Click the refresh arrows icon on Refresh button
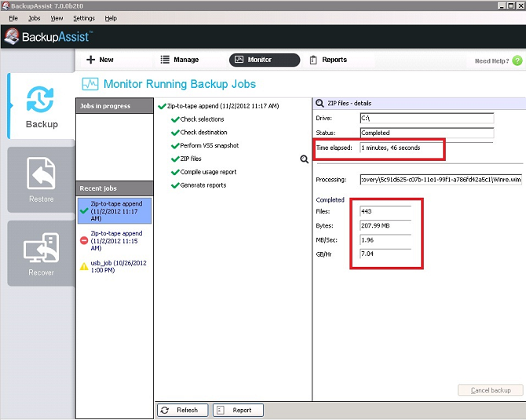Screen dimensions: 526x420 165,410
